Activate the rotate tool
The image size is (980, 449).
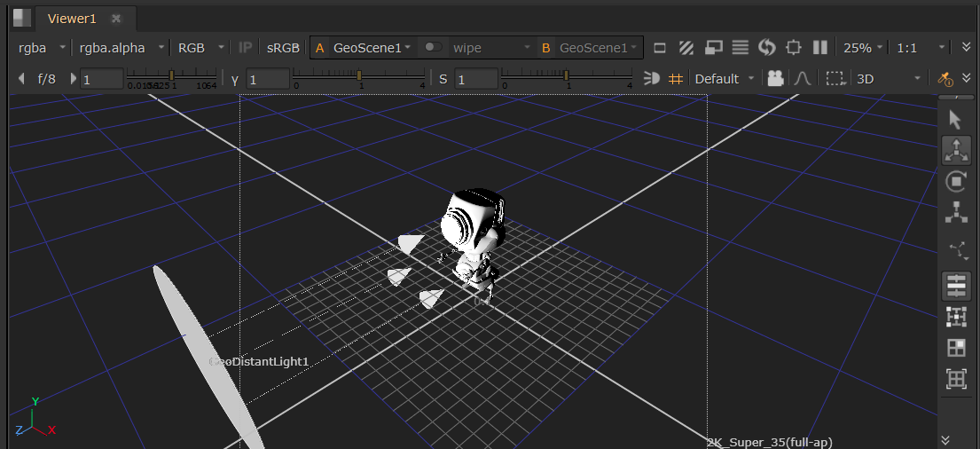(955, 182)
